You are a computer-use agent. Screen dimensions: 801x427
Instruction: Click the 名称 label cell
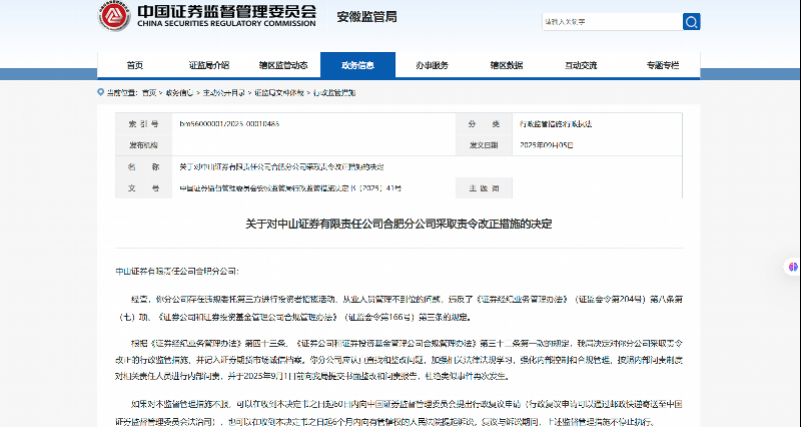point(144,167)
